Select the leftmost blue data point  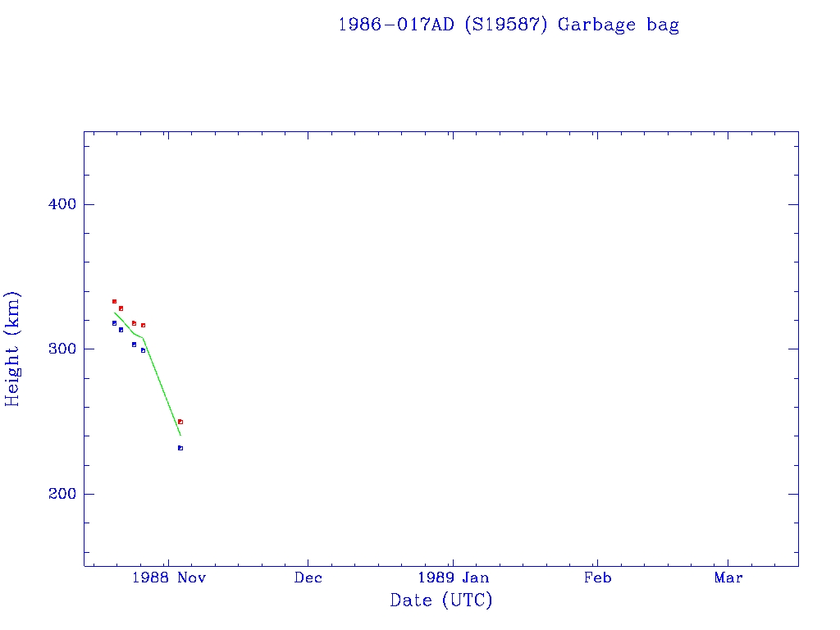tap(114, 323)
